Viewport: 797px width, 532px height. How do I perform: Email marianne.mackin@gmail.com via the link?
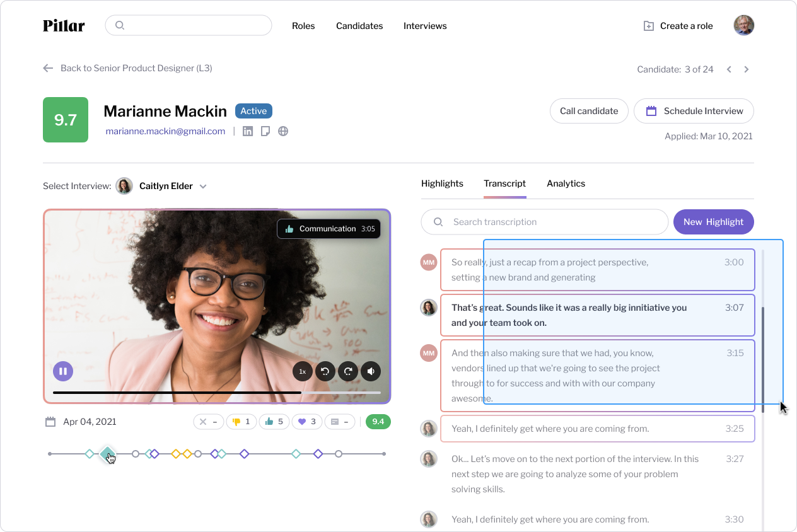pos(165,131)
